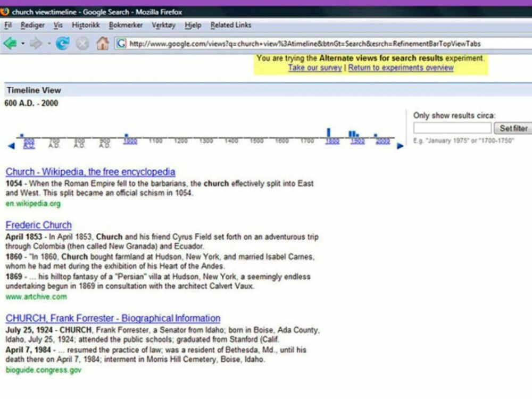Click inside the Only show results circa field
The width and height of the screenshot is (532, 399).
(452, 128)
